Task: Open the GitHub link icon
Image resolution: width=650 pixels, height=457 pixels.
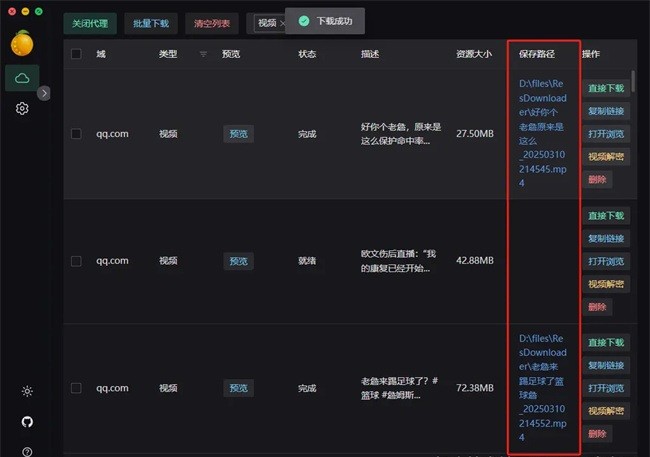Action: (26, 422)
